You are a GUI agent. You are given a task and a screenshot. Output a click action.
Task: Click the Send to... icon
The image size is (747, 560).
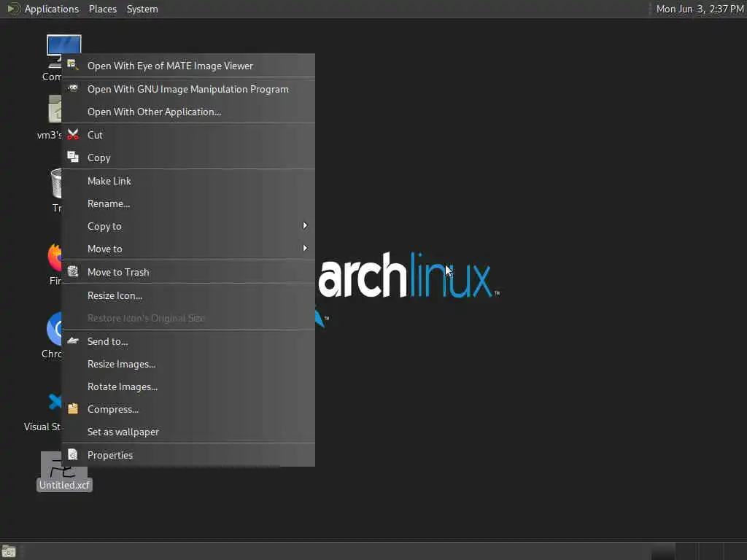(73, 341)
